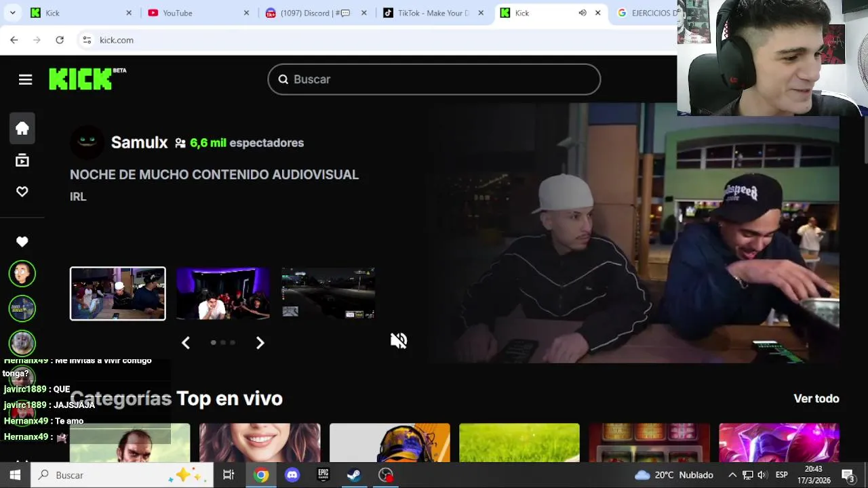Show the next featured stream
The width and height of the screenshot is (868, 488).
click(x=260, y=343)
